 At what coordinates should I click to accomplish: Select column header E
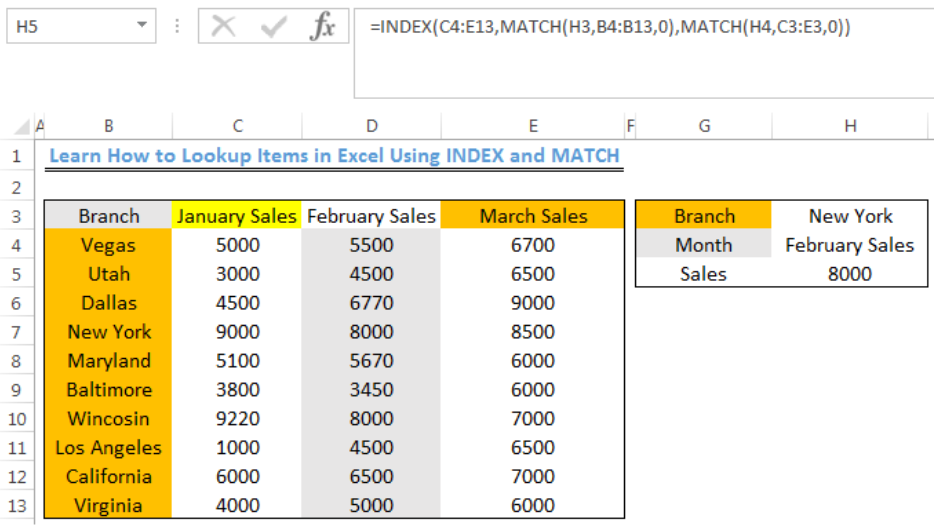[x=533, y=126]
